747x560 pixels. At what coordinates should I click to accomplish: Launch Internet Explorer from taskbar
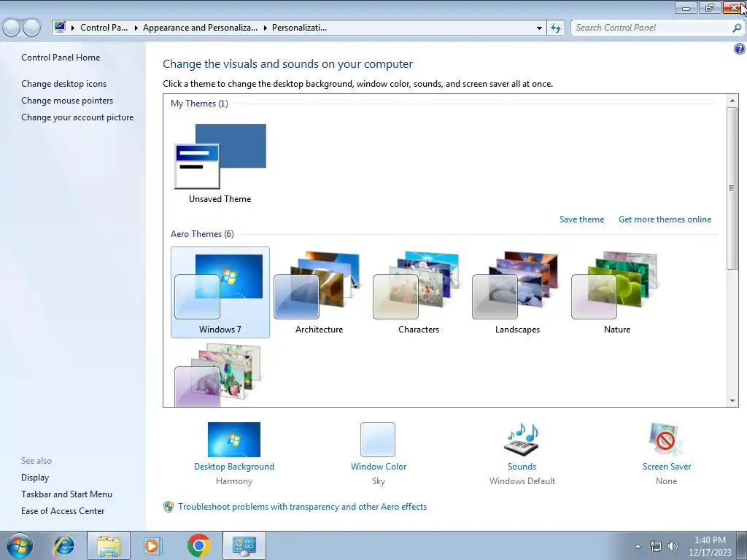(64, 545)
